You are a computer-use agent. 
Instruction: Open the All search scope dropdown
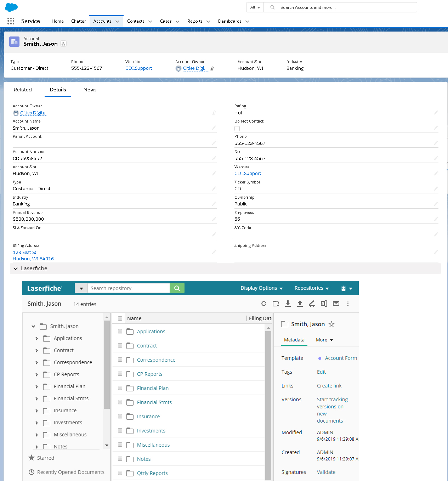(x=255, y=7)
